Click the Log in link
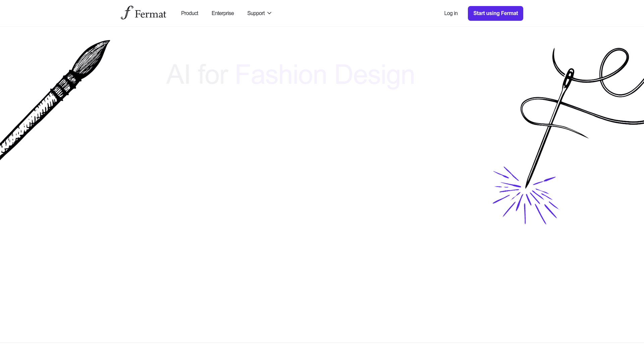This screenshot has width=644, height=362. (x=451, y=13)
